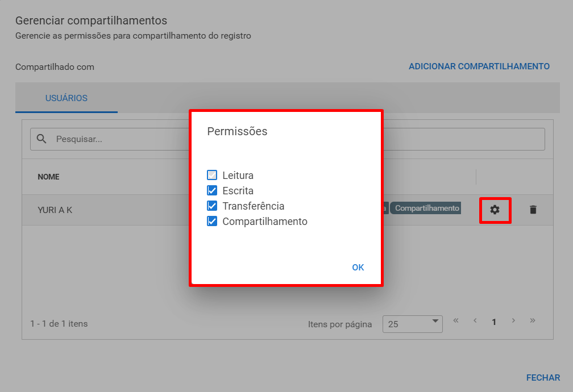Uncheck the Escrita permission checkbox
Viewport: 573px width, 392px height.
(x=212, y=190)
